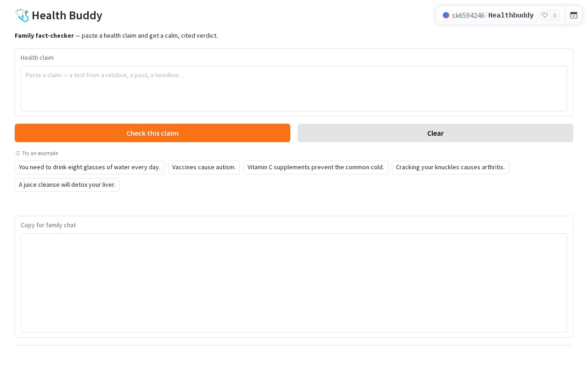
Task: Open the Space menu icon
Action: [x=574, y=15]
